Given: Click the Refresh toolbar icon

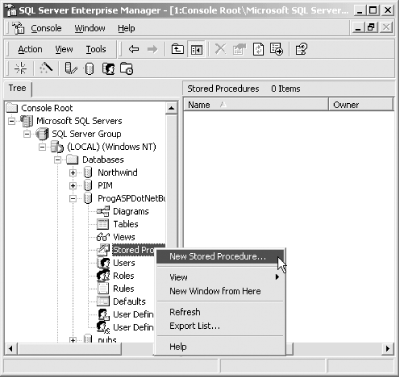Looking at the screenshot, I should pos(258,49).
